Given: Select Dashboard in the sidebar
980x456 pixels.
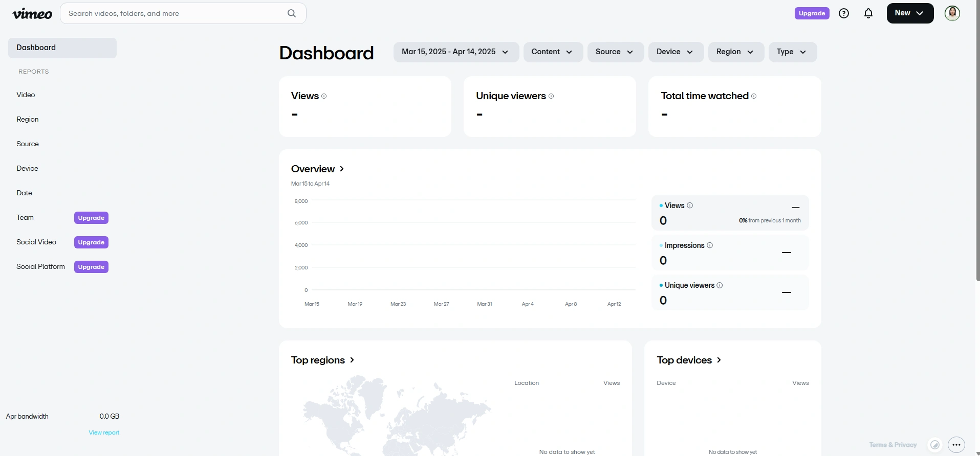Looking at the screenshot, I should coord(62,48).
